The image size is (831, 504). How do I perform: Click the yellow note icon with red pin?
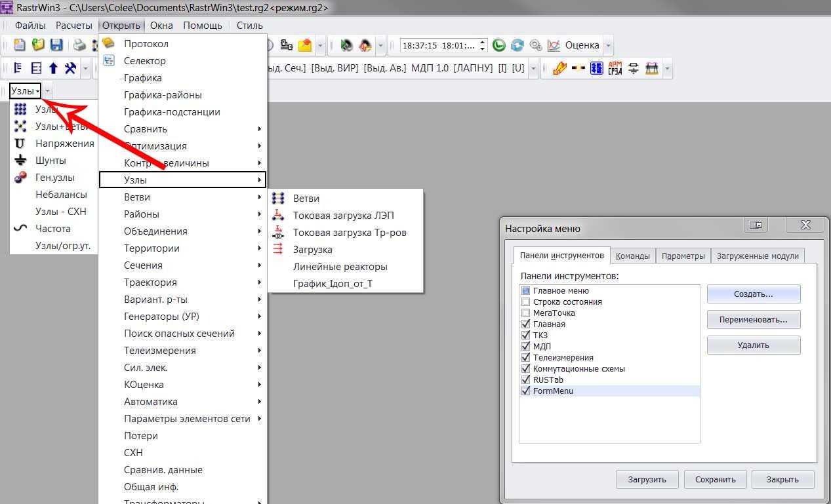point(305,45)
